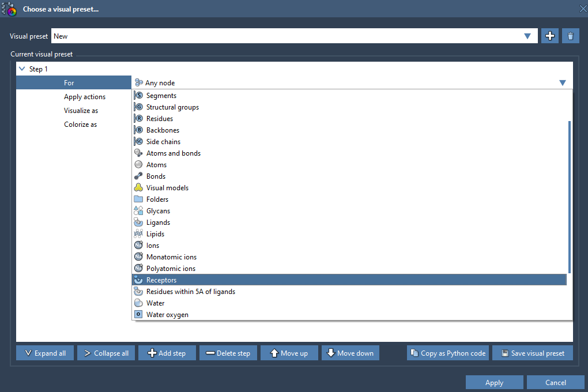Image resolution: width=588 pixels, height=392 pixels.
Task: Click the Water droplet icon
Action: [138, 303]
